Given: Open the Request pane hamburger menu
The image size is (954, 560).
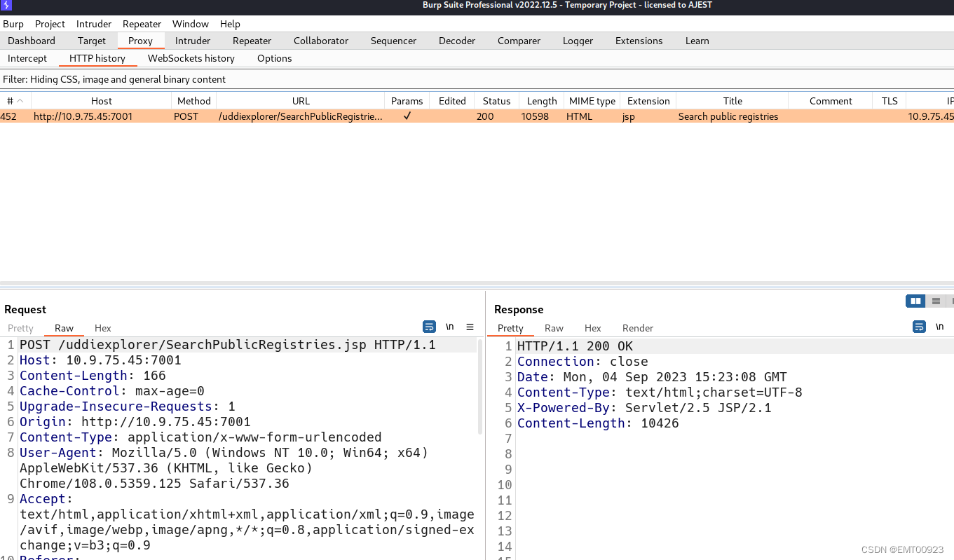Looking at the screenshot, I should pos(470,327).
